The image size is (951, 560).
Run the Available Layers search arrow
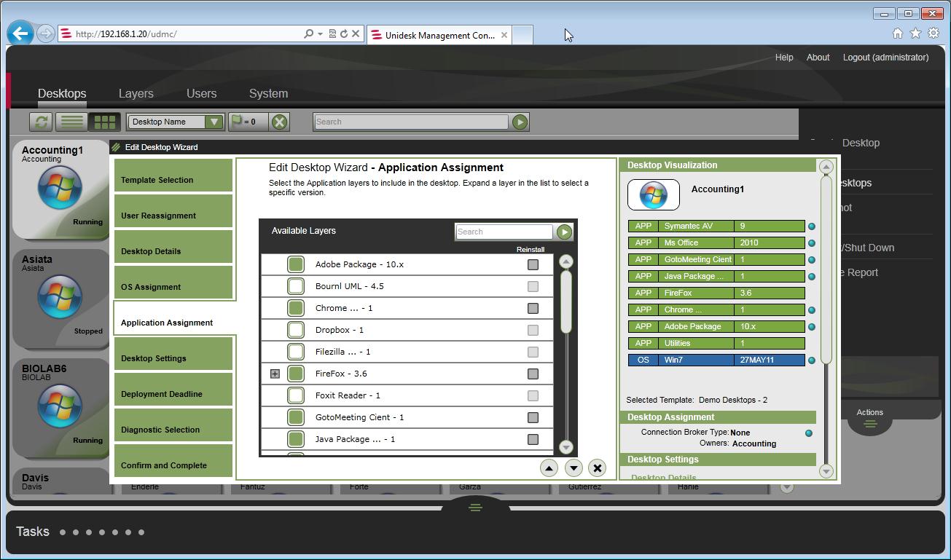click(564, 232)
